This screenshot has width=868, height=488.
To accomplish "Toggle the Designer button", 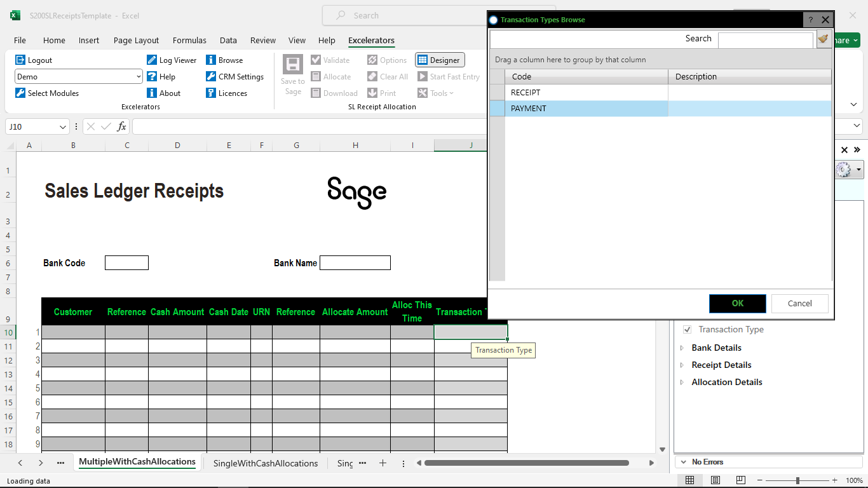I will click(440, 60).
